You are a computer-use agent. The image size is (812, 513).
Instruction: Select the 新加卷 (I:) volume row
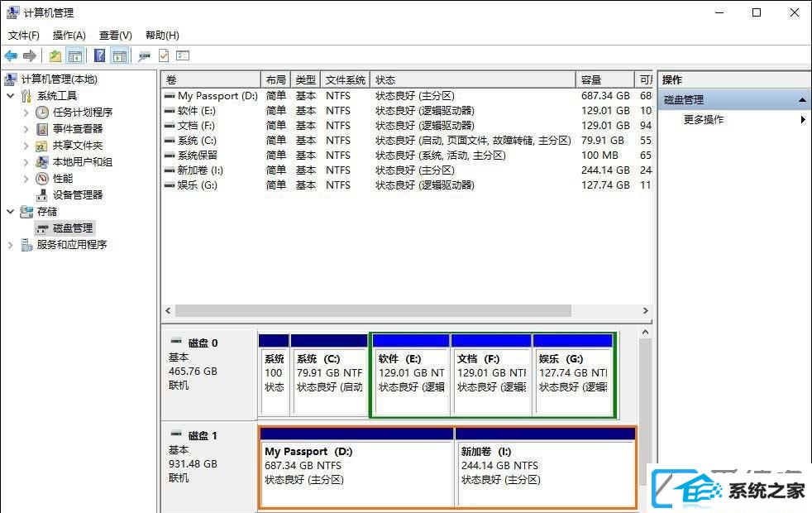[x=407, y=170]
